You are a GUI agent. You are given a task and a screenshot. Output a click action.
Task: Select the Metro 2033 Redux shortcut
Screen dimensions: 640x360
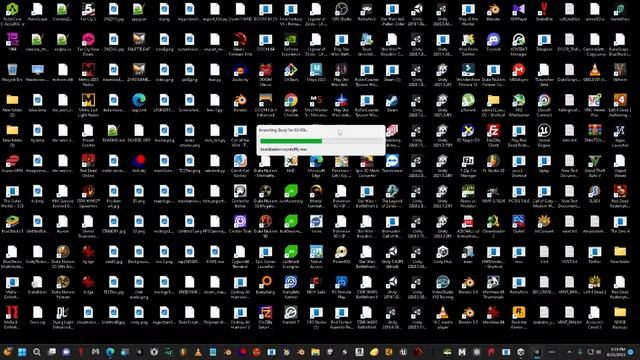88,73
